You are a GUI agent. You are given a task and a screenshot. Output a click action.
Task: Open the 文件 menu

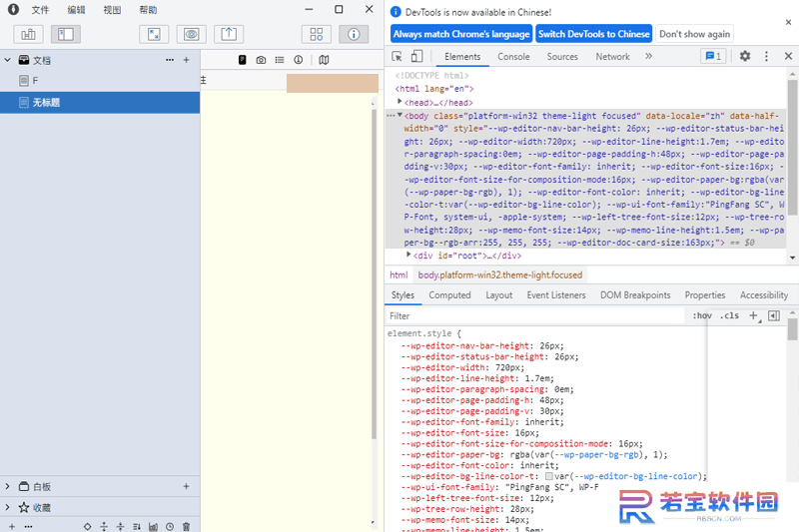click(40, 10)
